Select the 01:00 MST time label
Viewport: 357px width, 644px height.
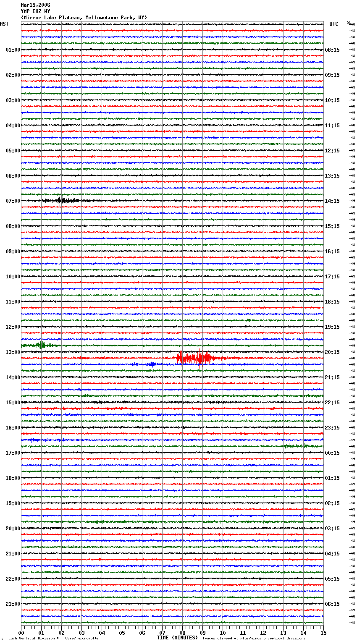pyautogui.click(x=13, y=50)
